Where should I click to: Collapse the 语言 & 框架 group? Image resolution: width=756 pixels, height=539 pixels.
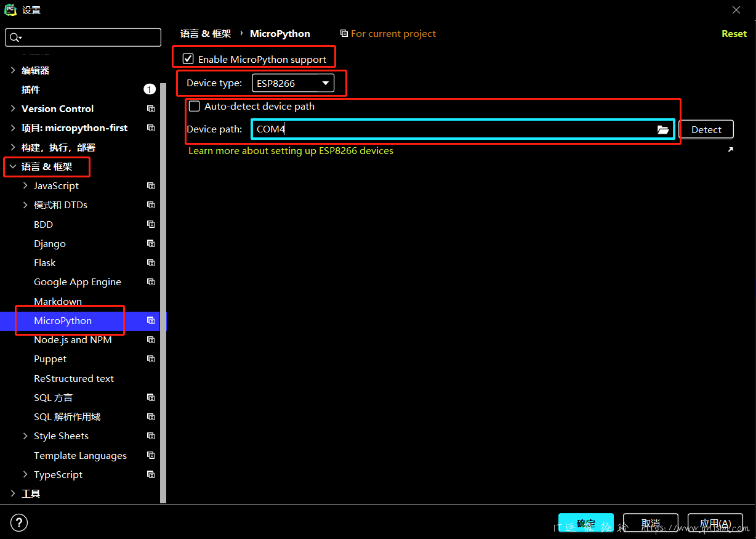point(13,166)
